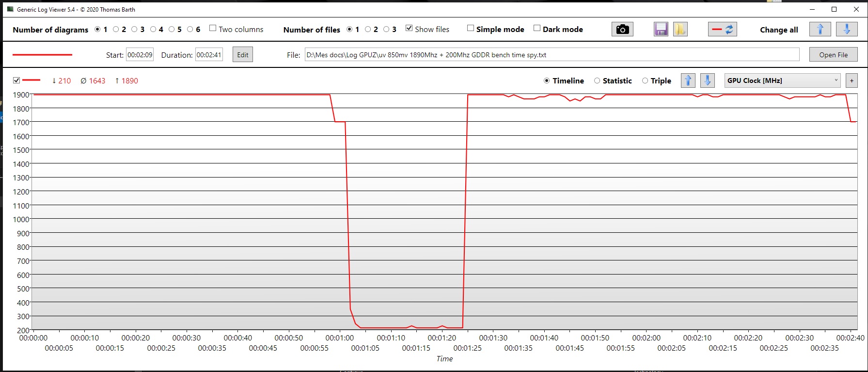Image resolution: width=868 pixels, height=372 pixels.
Task: Click the Change all label
Action: (x=779, y=30)
